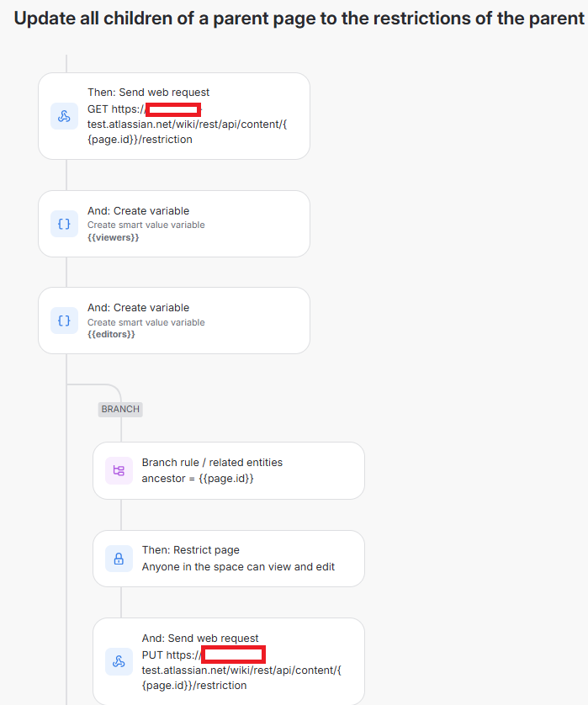This screenshot has height=705, width=588.
Task: Click 'Create smart value variable' text above {{viewers}}
Action: tap(146, 225)
